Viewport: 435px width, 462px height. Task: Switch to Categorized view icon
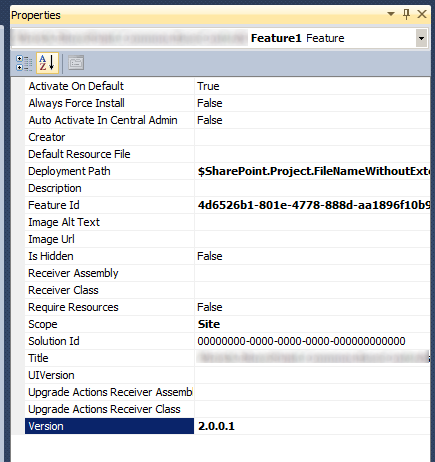[24, 63]
